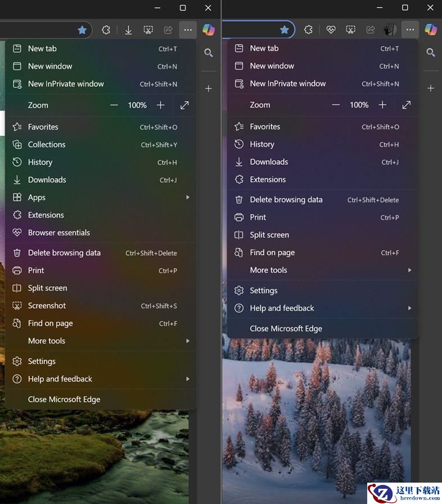Open Extensions in left menu
The image size is (442, 504).
click(101, 215)
